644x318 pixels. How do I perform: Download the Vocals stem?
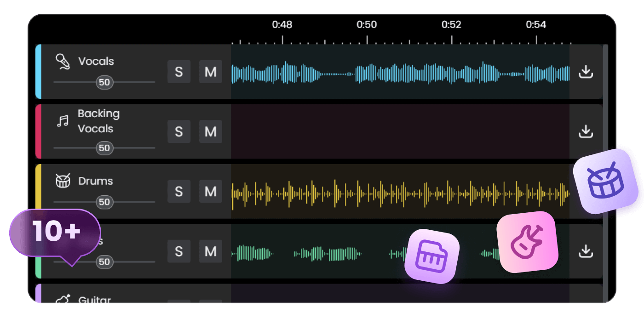point(585,72)
